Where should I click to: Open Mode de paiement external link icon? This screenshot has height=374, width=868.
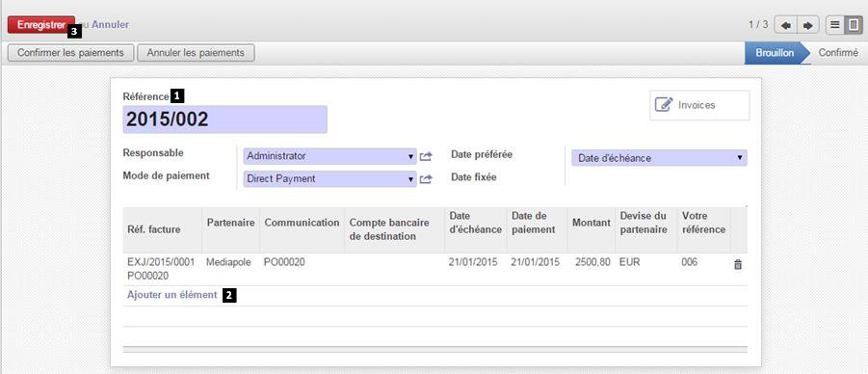click(425, 179)
